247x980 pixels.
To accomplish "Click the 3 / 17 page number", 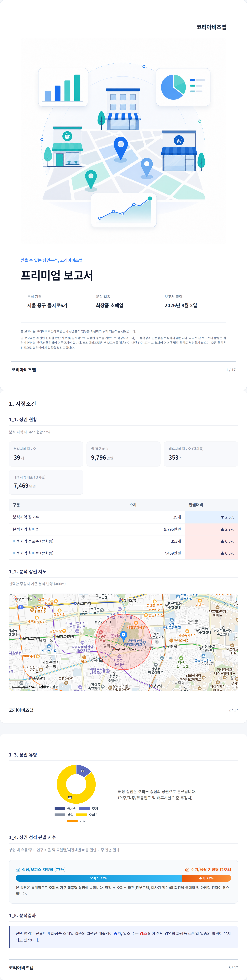I will point(233,967).
